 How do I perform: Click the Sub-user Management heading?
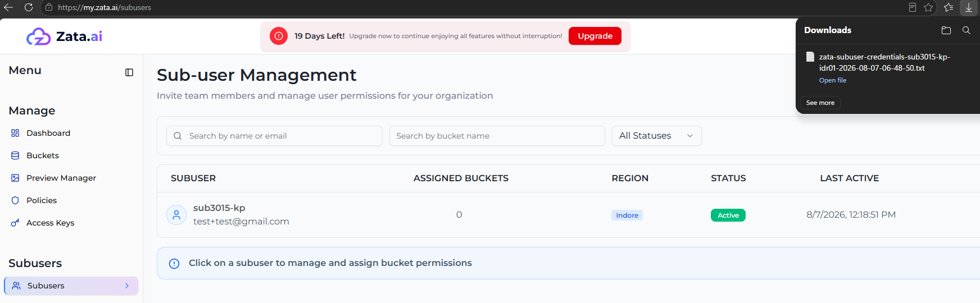point(256,75)
